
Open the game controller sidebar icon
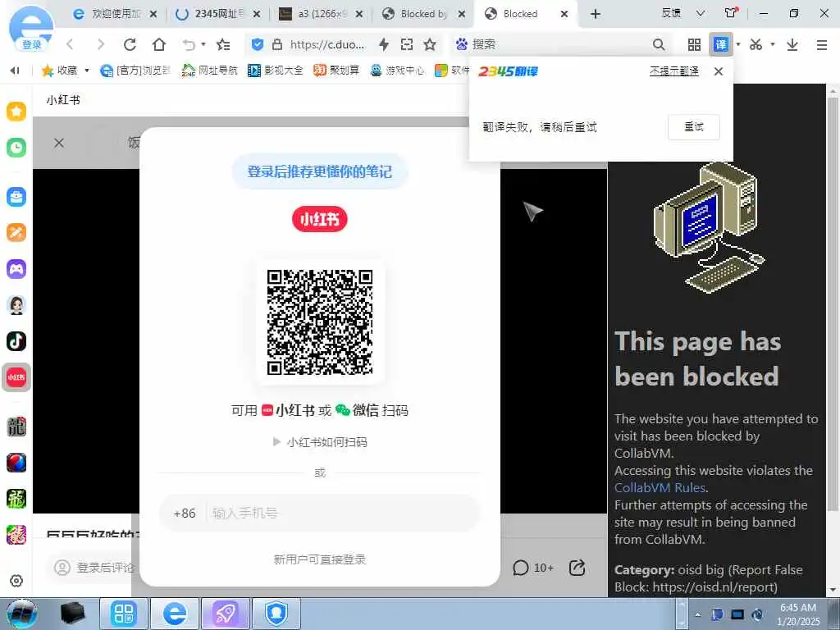(x=16, y=268)
